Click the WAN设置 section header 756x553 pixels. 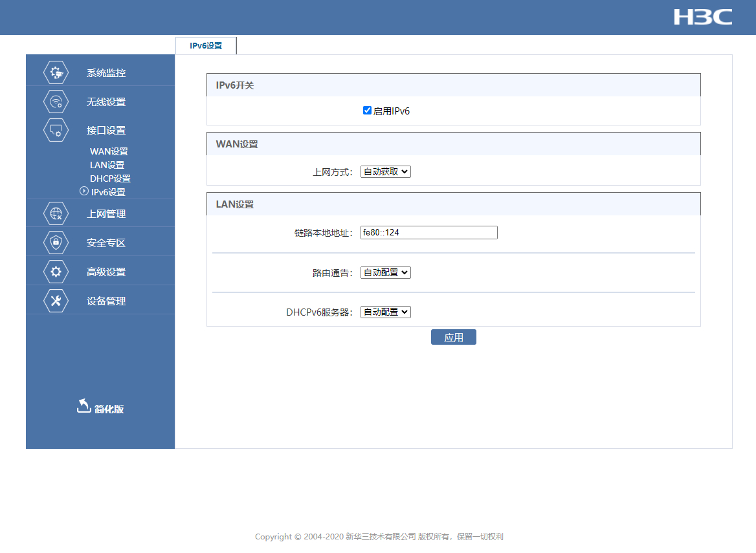click(454, 144)
